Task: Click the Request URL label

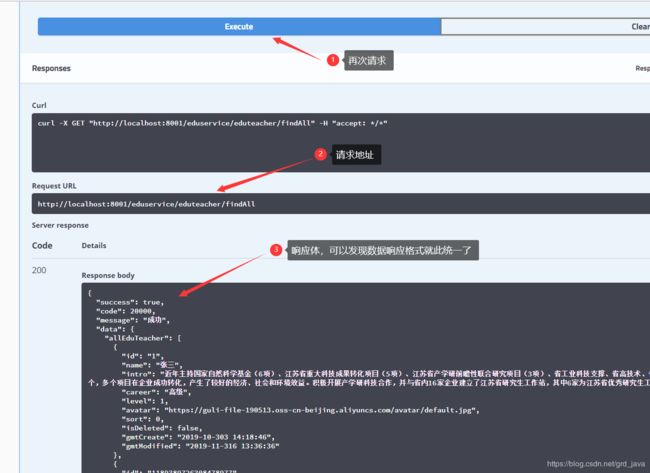Action: pos(54,186)
